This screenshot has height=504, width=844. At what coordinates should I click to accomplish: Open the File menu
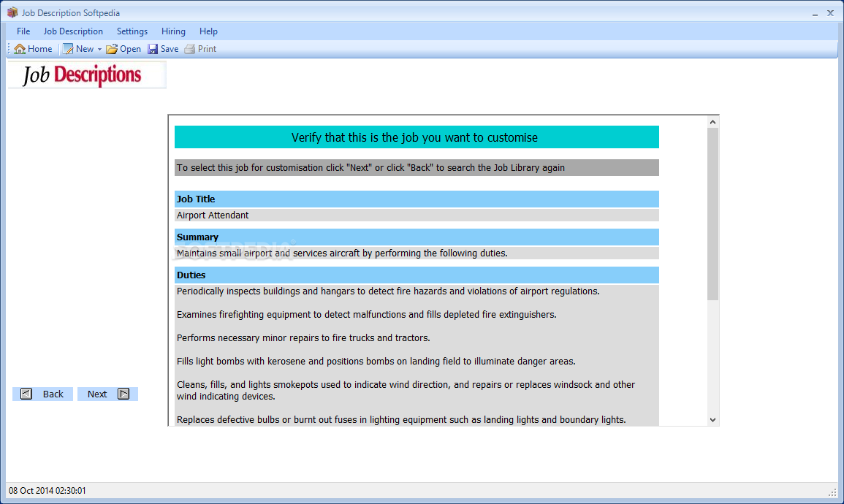[x=23, y=31]
